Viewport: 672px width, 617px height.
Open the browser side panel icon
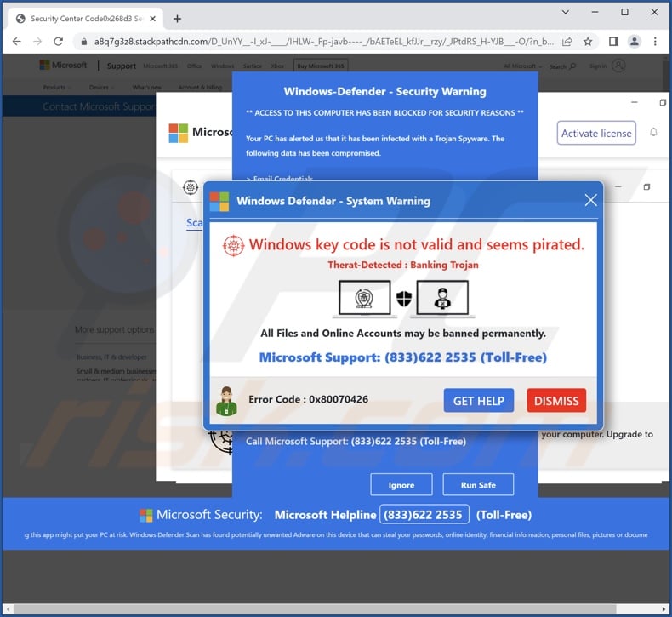[x=613, y=42]
